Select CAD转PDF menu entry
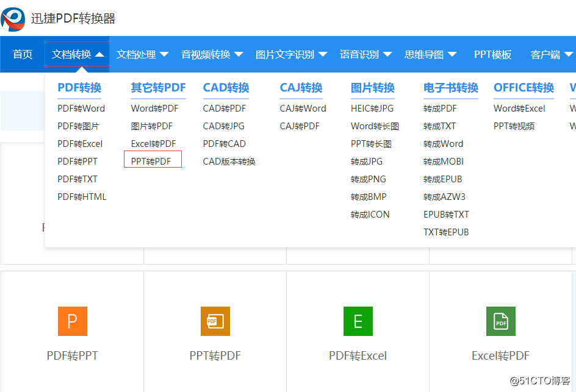Screen dimensions: 576x392 [x=225, y=109]
